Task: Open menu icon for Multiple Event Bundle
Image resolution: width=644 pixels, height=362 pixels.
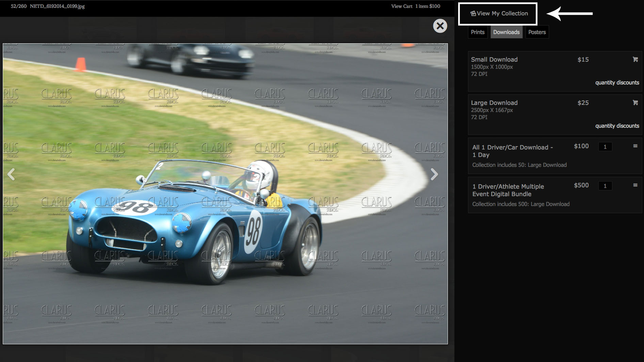Action: point(635,185)
